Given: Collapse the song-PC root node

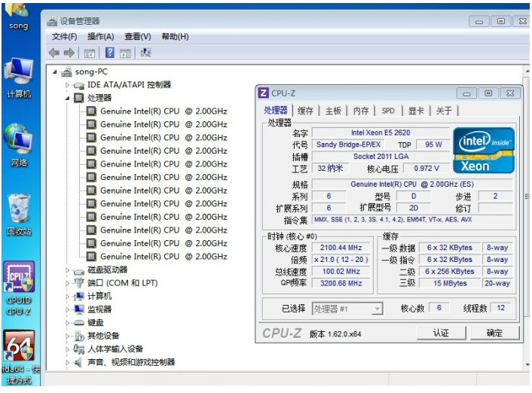Looking at the screenshot, I should coord(55,72).
